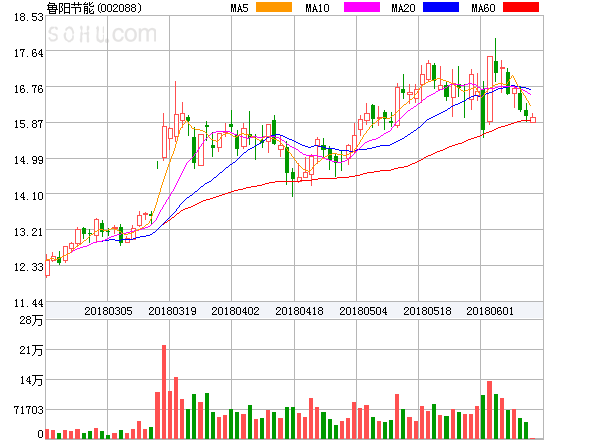
Task: Click the stock title 鲁阳节能 (002088)
Action: (x=94, y=8)
